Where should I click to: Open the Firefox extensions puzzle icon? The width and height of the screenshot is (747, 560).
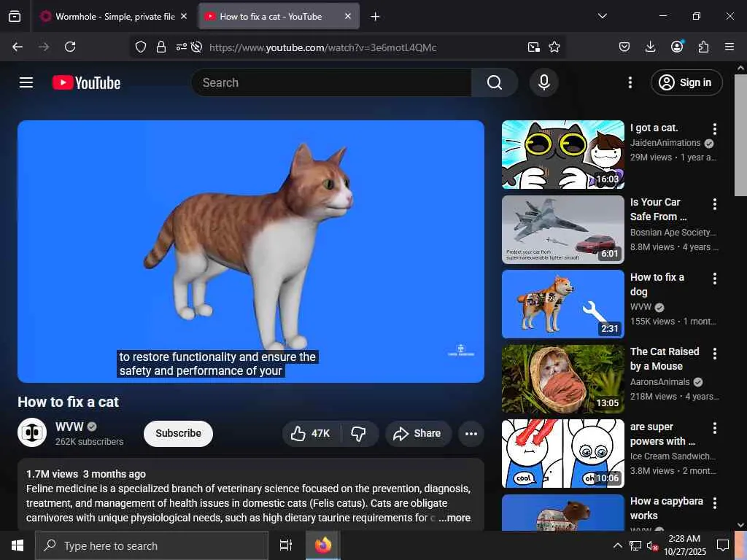click(703, 47)
